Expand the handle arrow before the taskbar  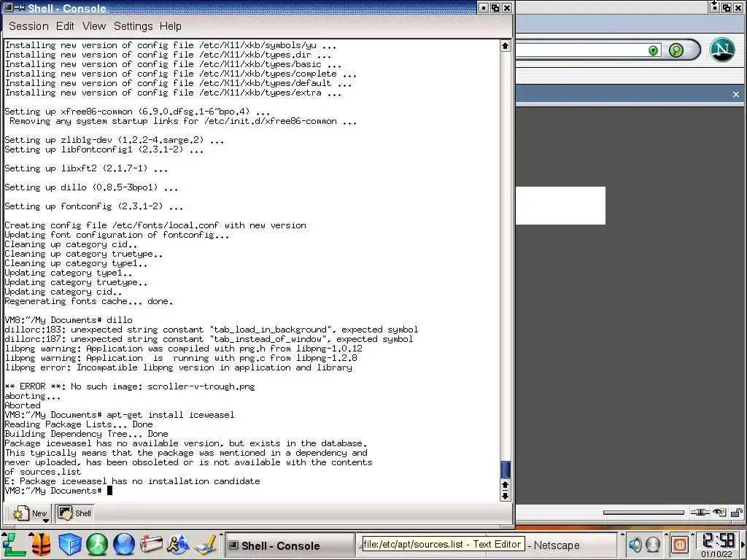coord(221,534)
